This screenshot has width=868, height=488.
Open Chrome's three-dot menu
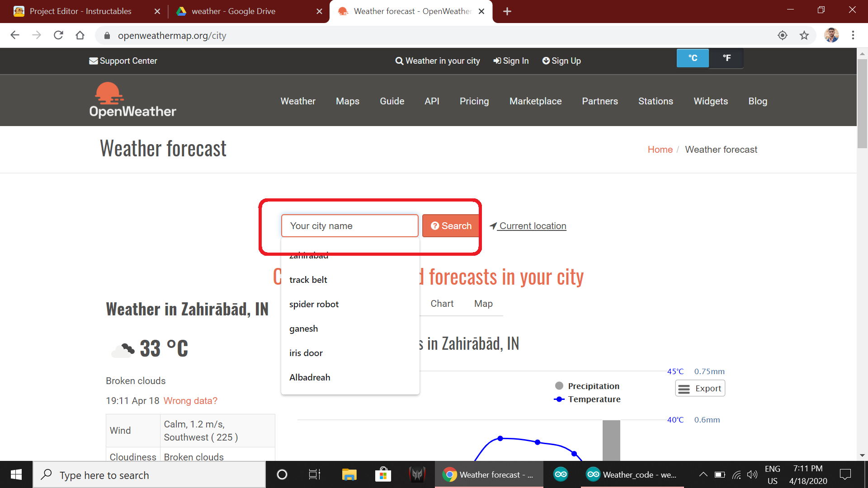tap(853, 35)
